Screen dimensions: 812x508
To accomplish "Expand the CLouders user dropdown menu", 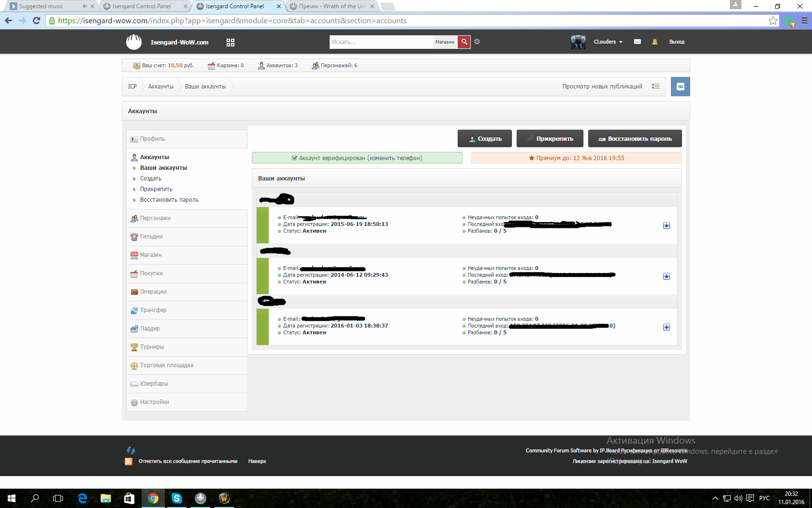I will [x=608, y=42].
